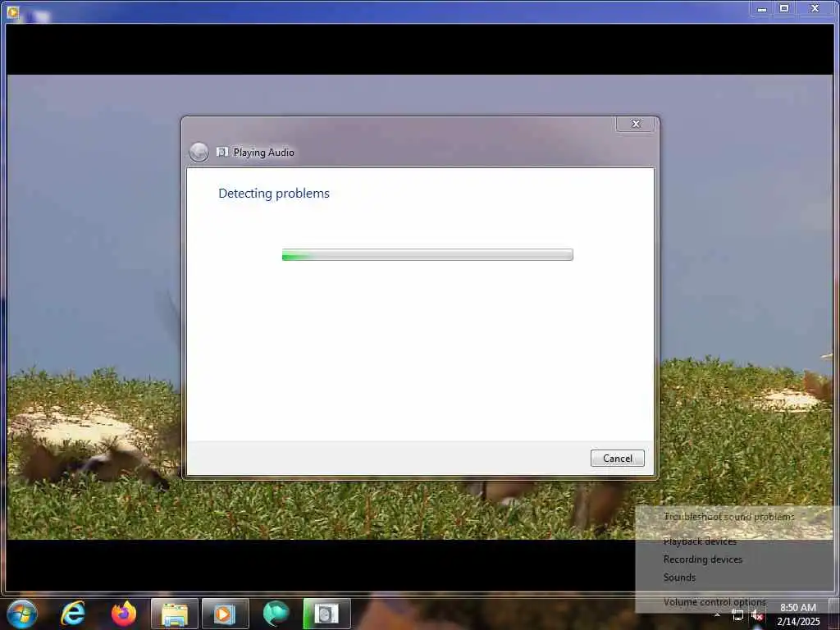Switch to troubleshooter taskbar button
840x630 pixels.
click(326, 614)
